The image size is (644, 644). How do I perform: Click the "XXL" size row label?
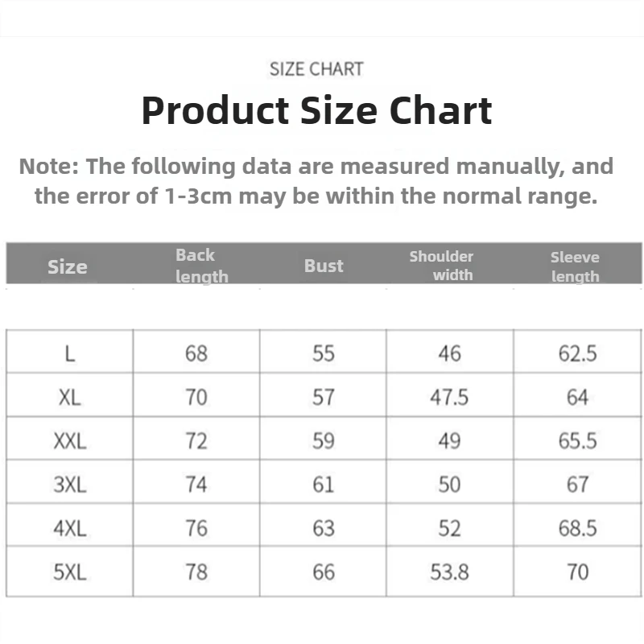pos(70,441)
